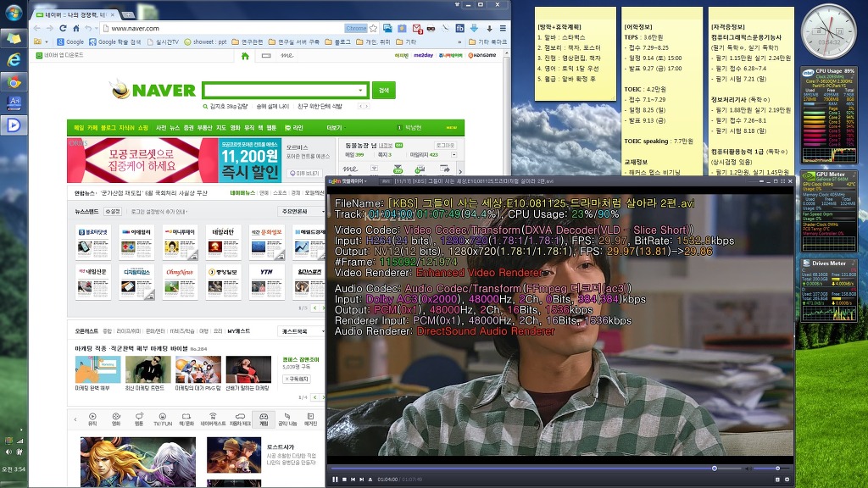Screen dimensions: 868x488
Task: Click Chrome home button
Action: [x=75, y=28]
